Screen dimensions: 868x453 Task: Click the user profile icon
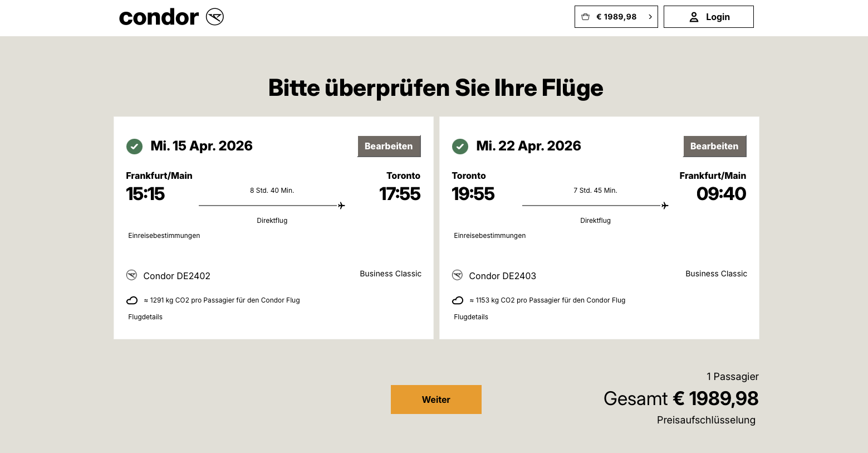coord(694,17)
